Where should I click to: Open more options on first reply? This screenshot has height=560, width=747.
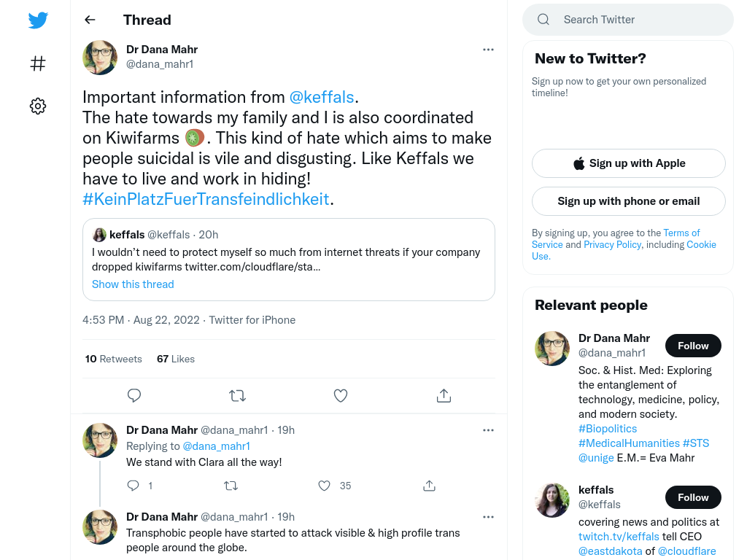(488, 430)
